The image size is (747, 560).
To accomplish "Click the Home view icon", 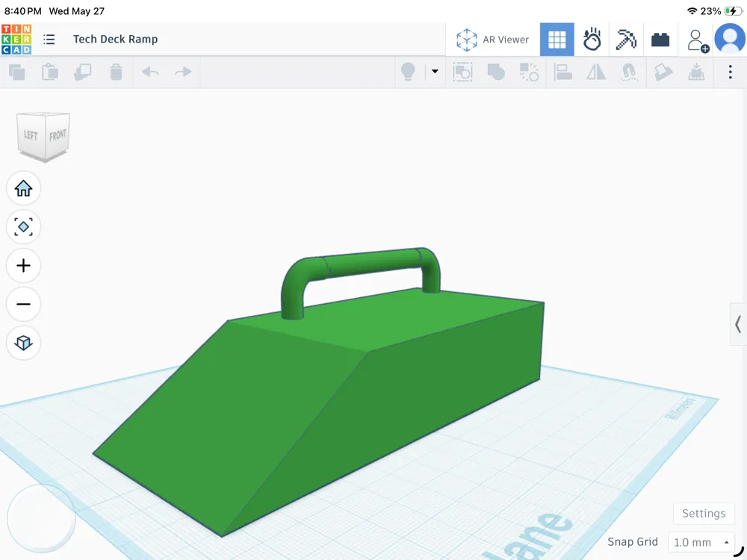I will point(23,189).
